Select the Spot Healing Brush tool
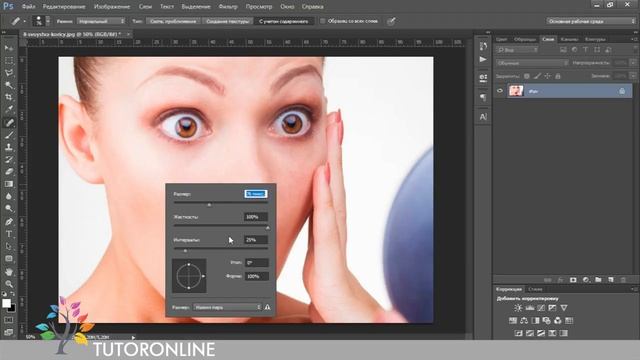640x360 pixels. pos(9,122)
